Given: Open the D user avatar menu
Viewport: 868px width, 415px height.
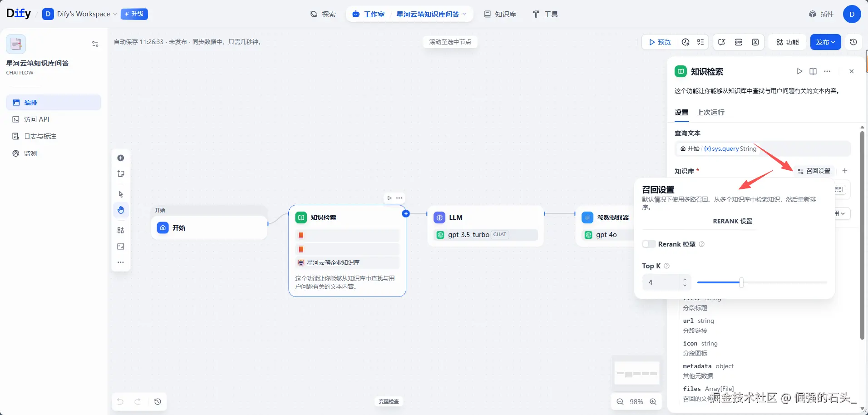Looking at the screenshot, I should coord(852,14).
